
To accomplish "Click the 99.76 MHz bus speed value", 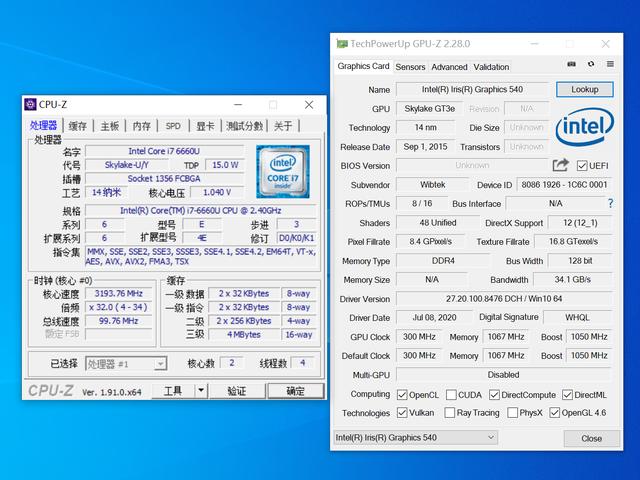I will (118, 321).
